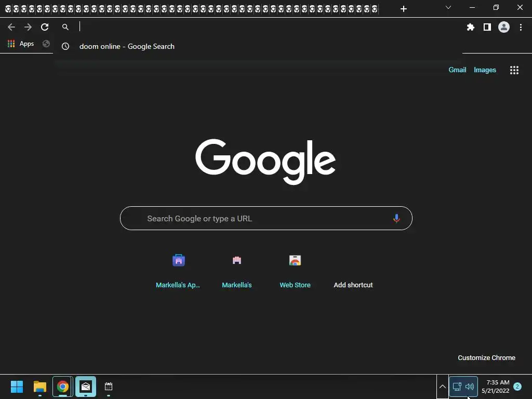
Task: Toggle the side panel icon
Action: (x=487, y=27)
